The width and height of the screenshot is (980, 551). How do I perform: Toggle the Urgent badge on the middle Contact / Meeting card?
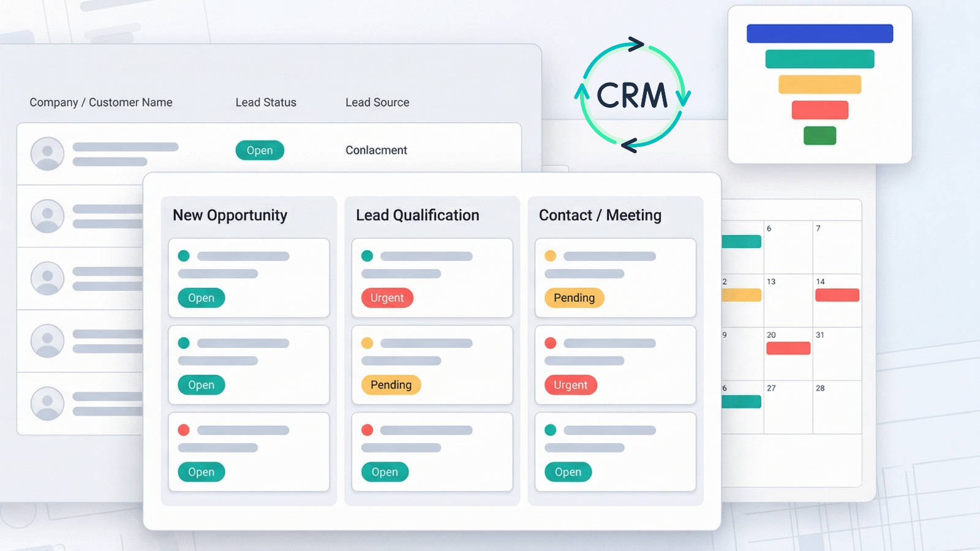tap(570, 385)
